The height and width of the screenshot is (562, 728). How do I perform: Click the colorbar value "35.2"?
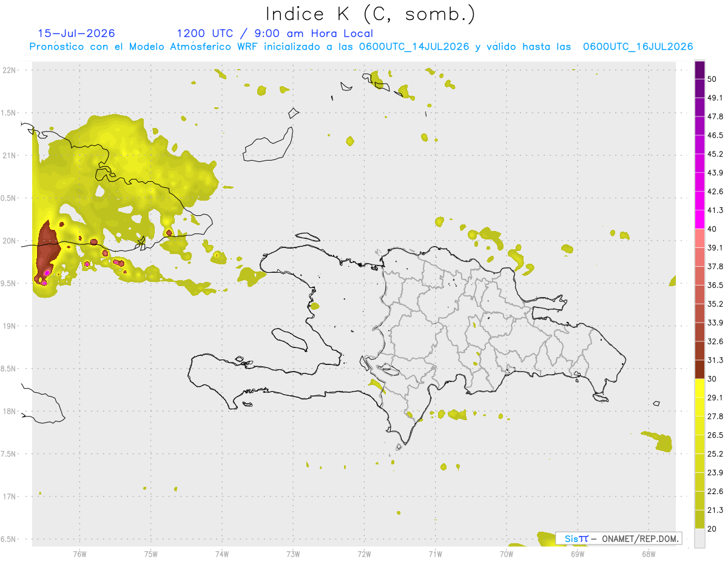click(715, 304)
